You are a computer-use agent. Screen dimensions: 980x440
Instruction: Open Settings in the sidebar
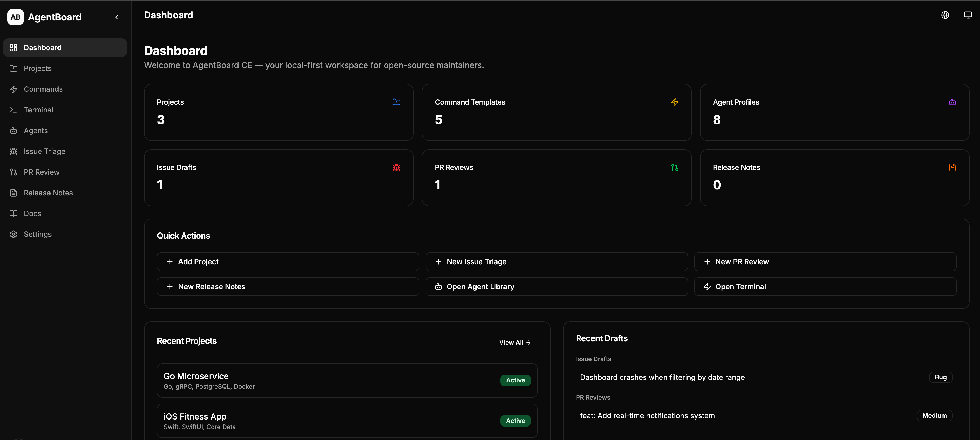point(65,235)
